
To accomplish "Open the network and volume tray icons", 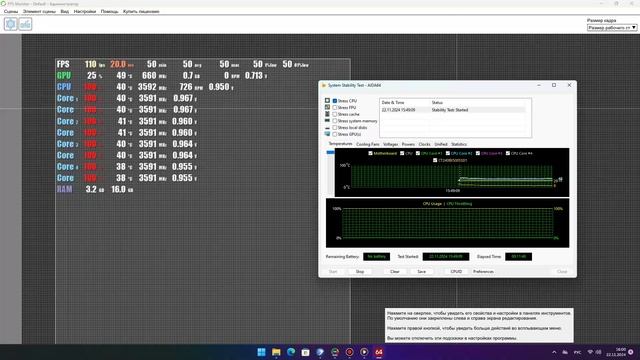I will point(594,352).
